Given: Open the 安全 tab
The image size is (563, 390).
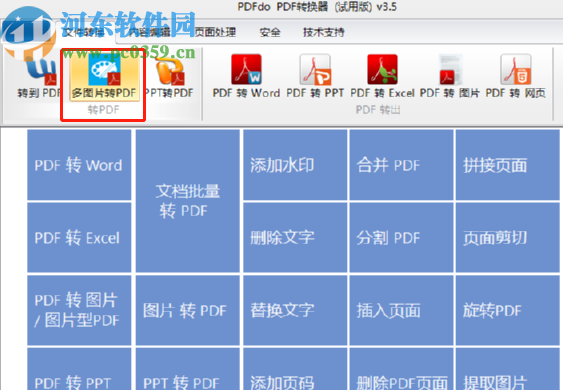Looking at the screenshot, I should click(x=270, y=32).
